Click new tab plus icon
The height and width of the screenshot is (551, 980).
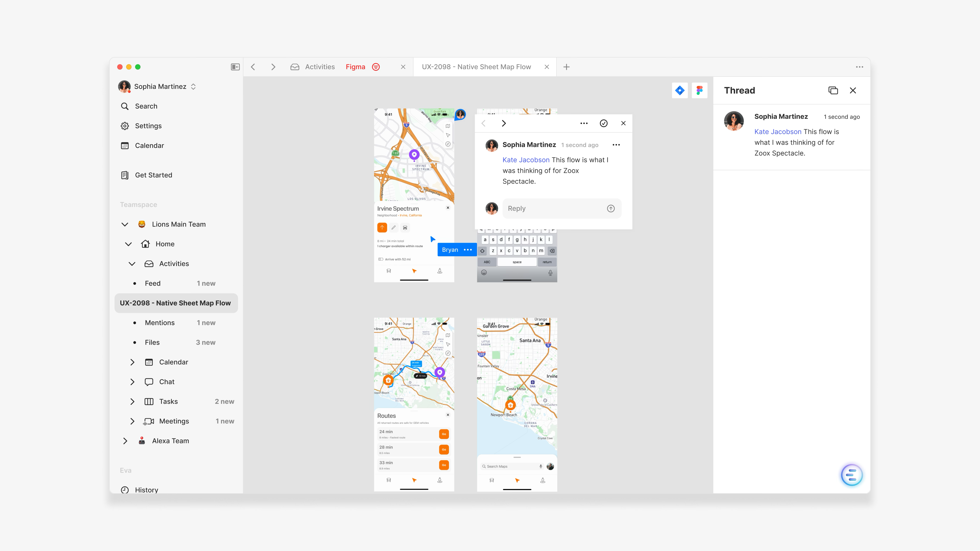click(x=566, y=67)
